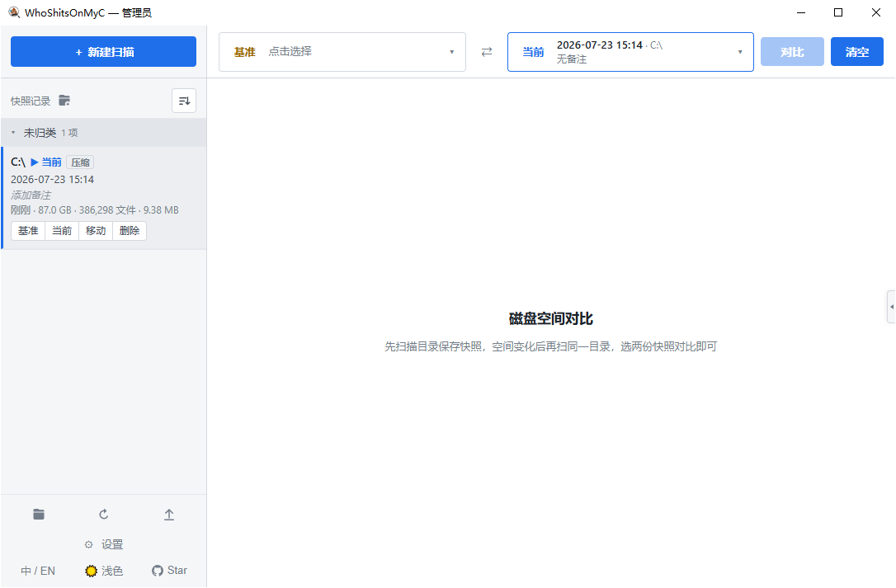Create new folder next to 快照记录
The width and height of the screenshot is (896, 588).
(64, 101)
